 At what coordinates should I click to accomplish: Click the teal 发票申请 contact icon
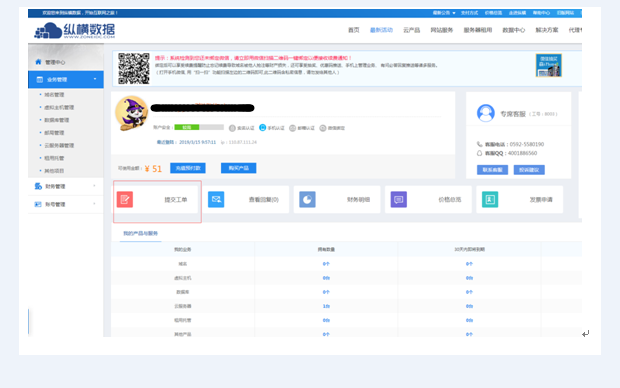[490, 199]
